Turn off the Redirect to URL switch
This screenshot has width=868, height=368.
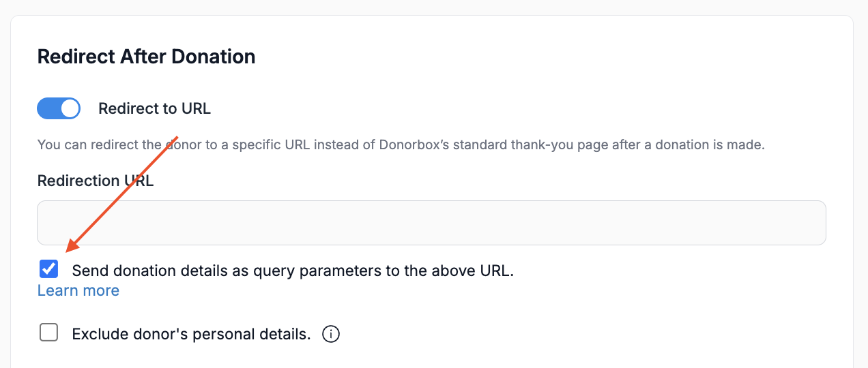(x=59, y=108)
